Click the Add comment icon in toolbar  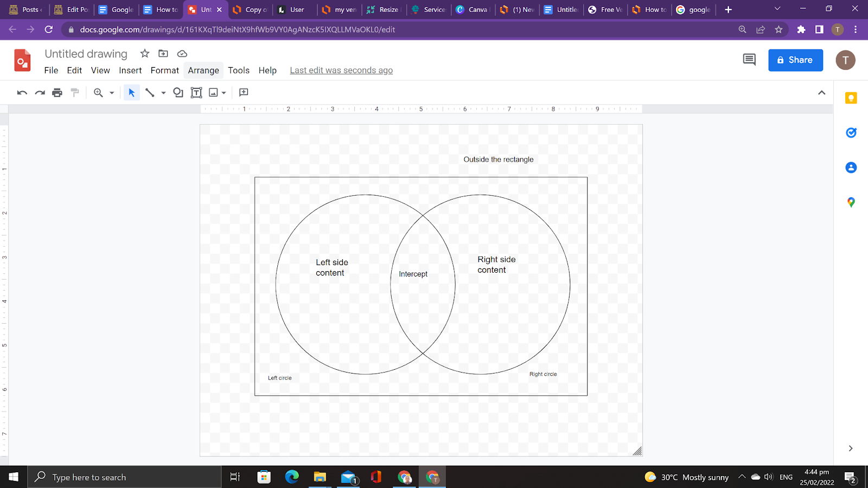point(244,93)
